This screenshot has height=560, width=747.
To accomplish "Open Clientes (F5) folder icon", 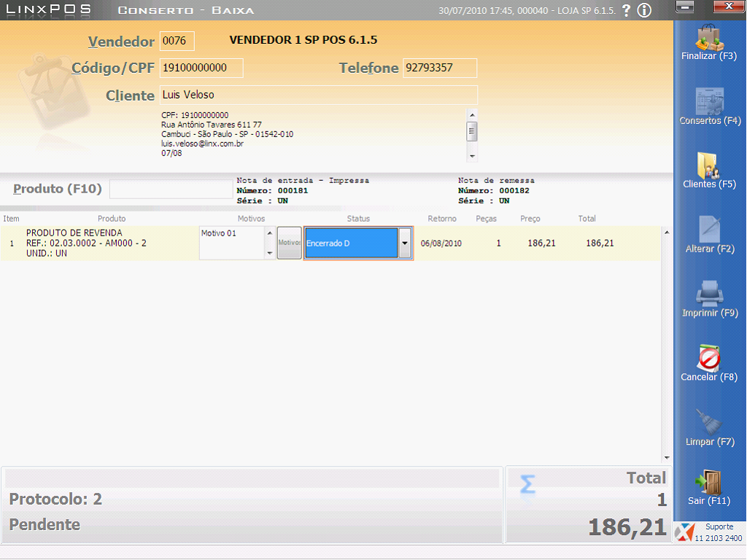I will click(708, 166).
